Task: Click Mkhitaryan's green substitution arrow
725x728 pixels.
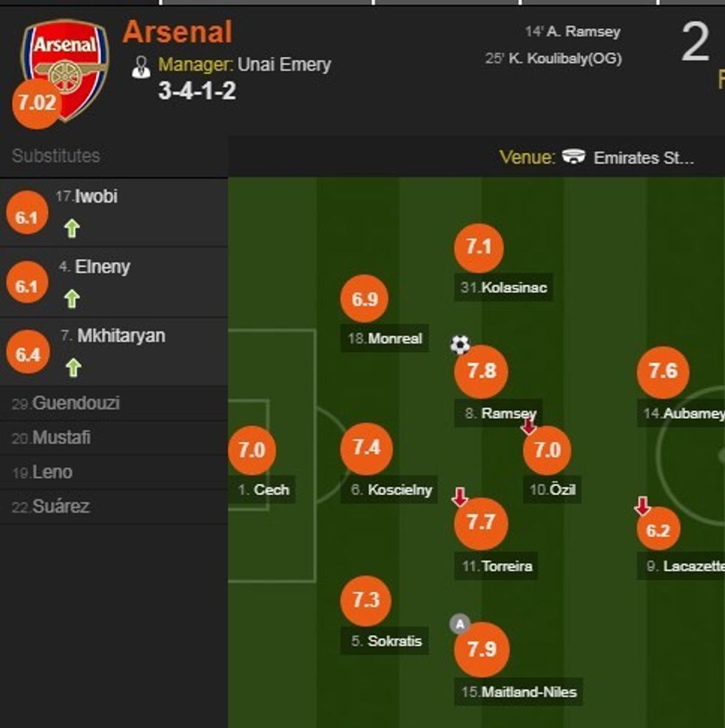Action: click(x=72, y=368)
